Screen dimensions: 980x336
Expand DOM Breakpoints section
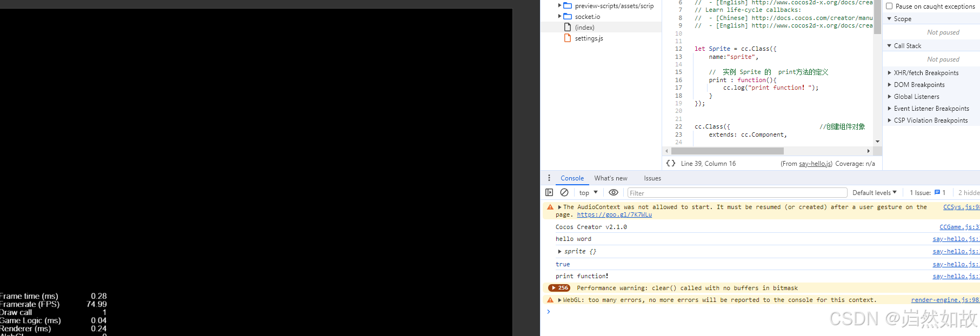coord(889,84)
